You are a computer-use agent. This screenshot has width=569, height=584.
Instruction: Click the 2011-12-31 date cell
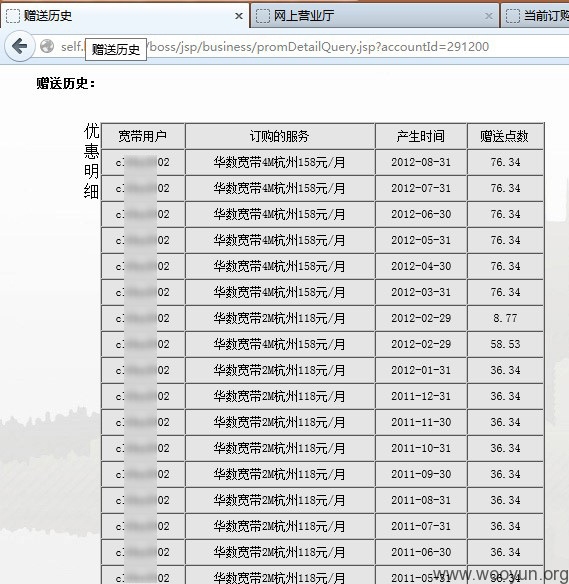click(x=421, y=396)
